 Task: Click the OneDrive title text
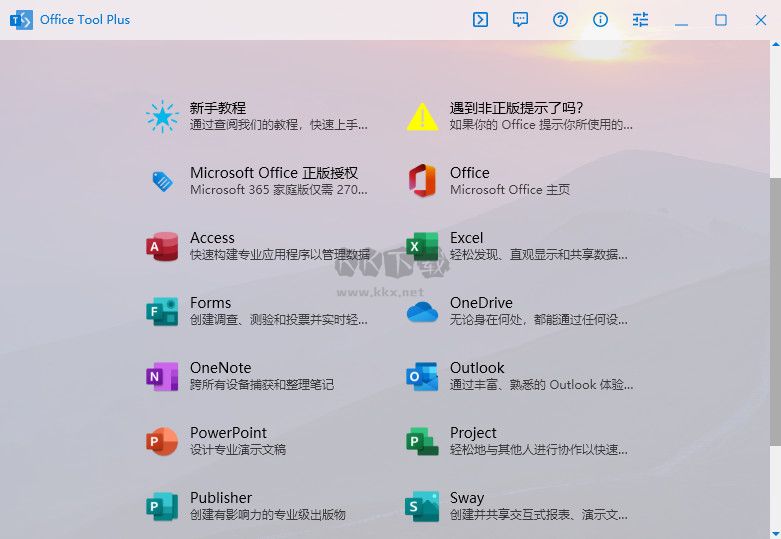(x=481, y=302)
